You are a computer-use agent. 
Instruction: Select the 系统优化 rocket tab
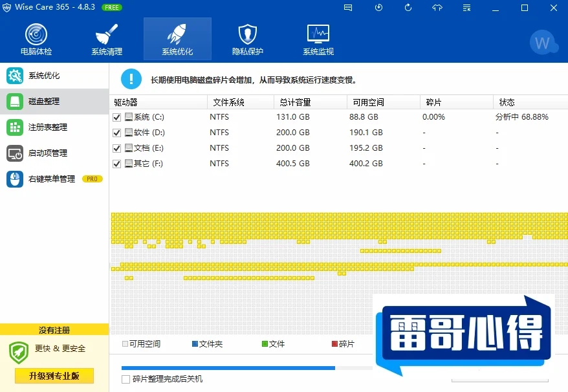pyautogui.click(x=177, y=39)
